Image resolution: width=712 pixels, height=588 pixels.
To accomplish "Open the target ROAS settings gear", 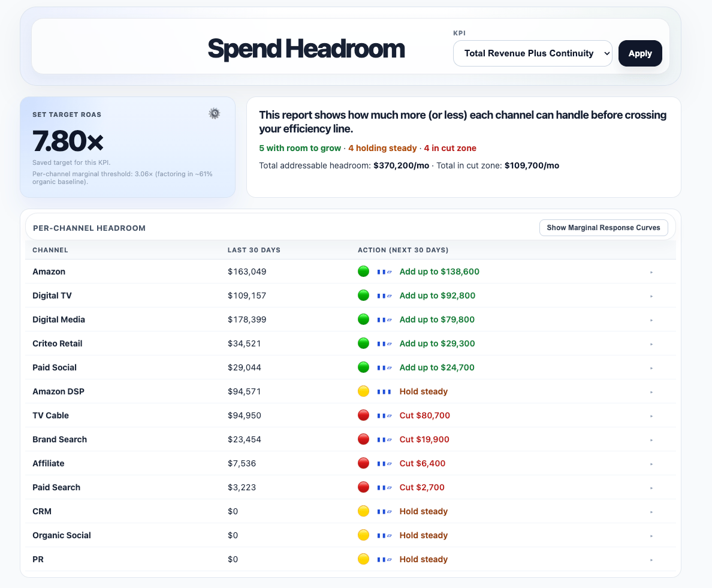I will [215, 113].
